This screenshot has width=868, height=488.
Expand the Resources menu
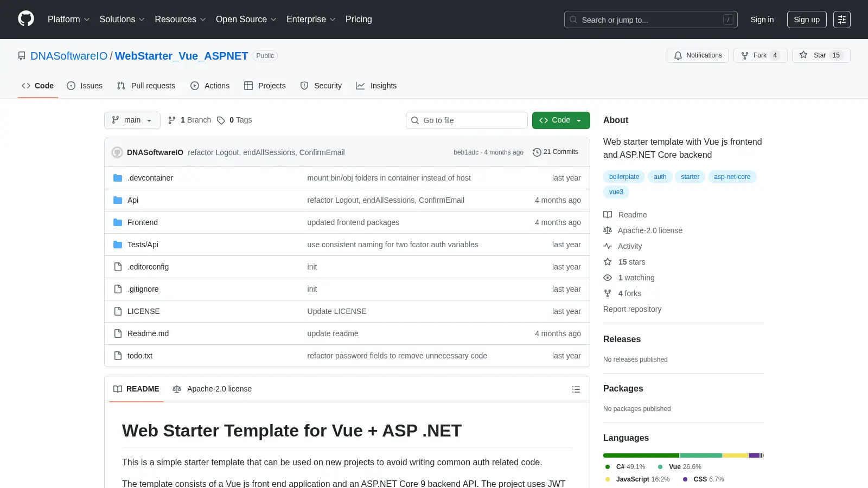click(x=180, y=20)
